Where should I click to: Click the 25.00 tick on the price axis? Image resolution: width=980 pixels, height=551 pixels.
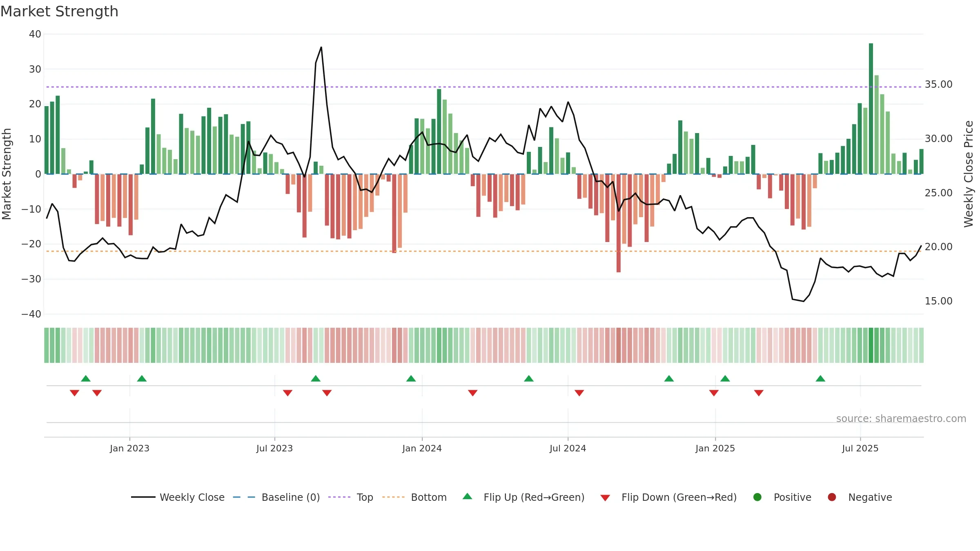point(938,193)
